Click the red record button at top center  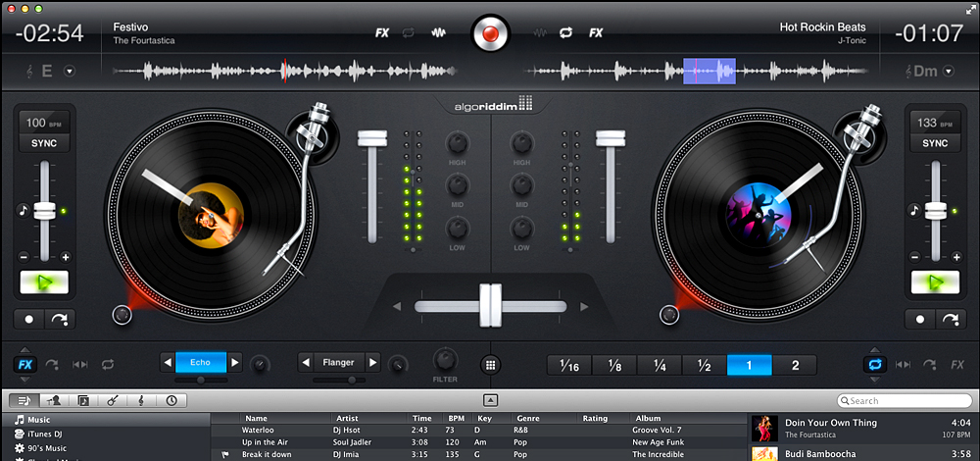(489, 33)
